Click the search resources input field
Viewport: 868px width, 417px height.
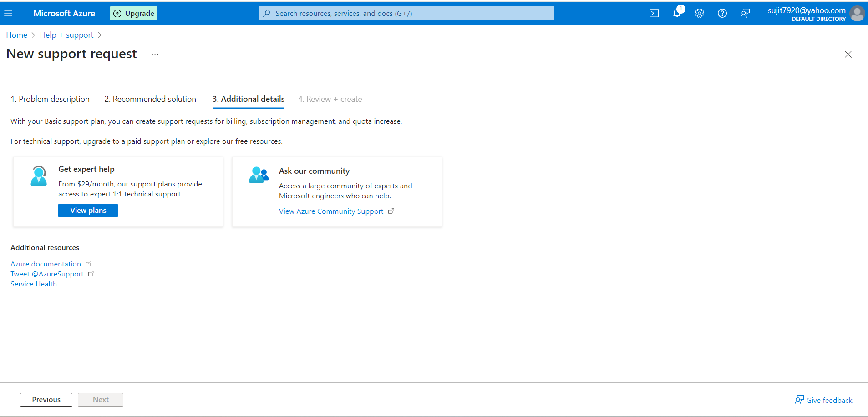click(x=406, y=13)
